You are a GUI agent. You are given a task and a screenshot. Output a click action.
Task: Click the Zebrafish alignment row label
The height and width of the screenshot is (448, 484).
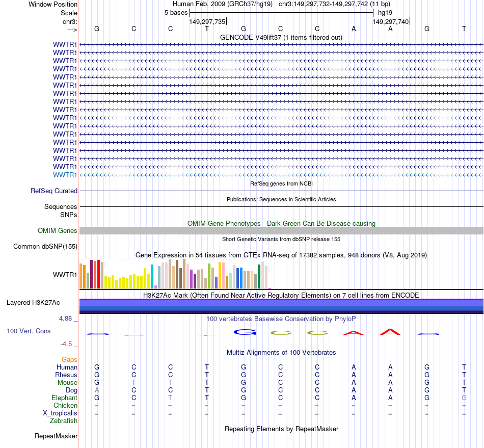pos(64,420)
